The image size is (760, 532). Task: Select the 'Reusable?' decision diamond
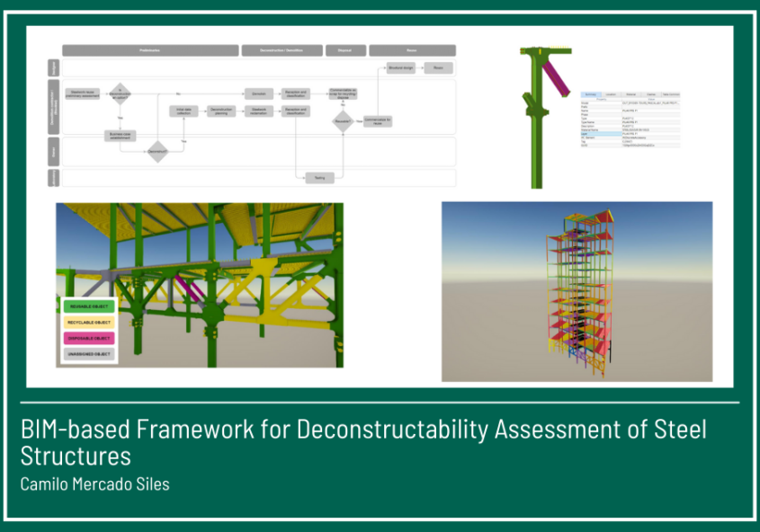(342, 120)
